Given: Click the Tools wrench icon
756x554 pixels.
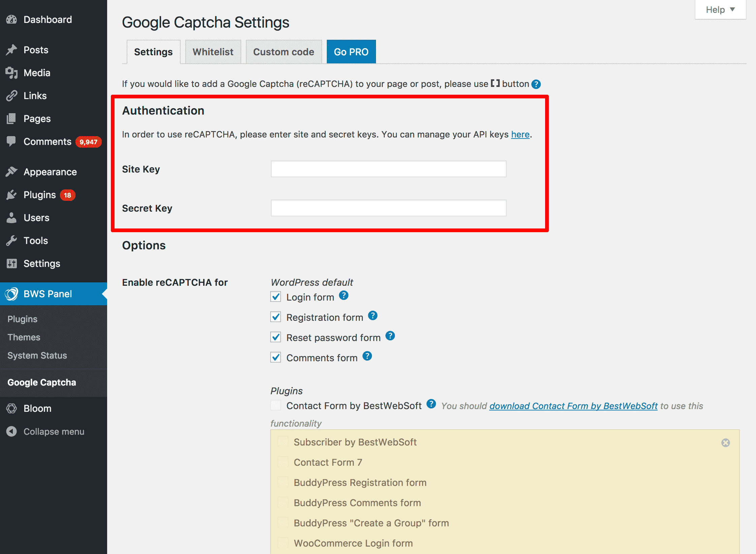Looking at the screenshot, I should click(x=11, y=241).
